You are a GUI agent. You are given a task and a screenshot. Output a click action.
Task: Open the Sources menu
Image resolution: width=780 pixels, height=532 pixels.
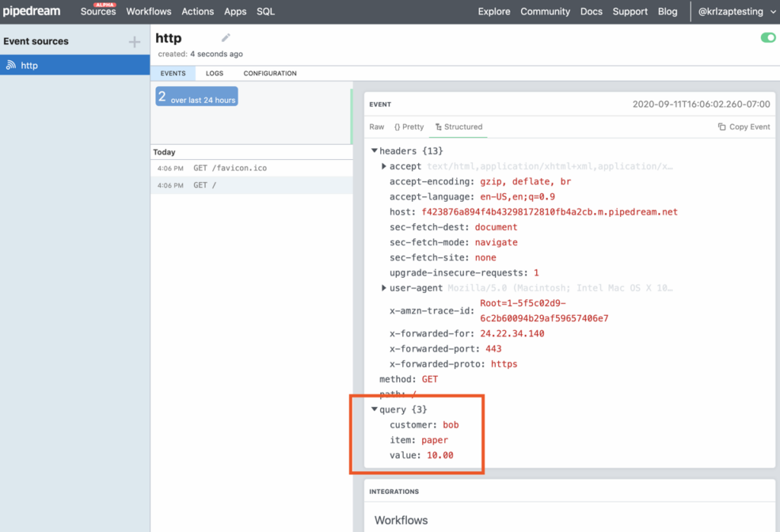click(98, 11)
